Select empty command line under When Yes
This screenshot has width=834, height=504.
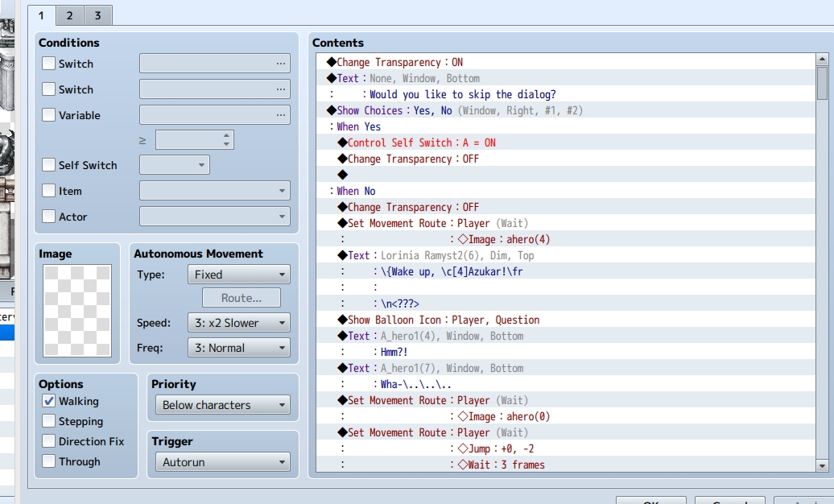click(566, 175)
